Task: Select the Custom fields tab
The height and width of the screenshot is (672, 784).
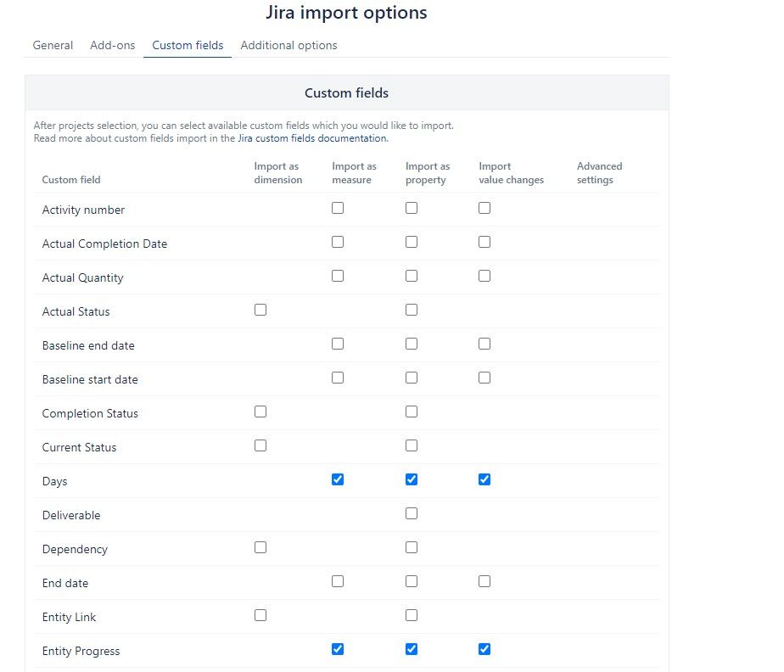Action: click(x=188, y=46)
